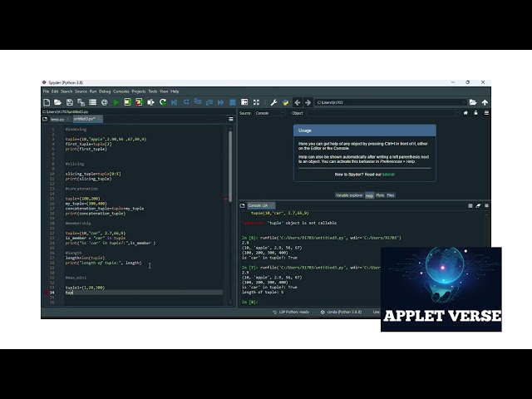532x399 pixels.
Task: Browse for a working directory
Action: pos(473,102)
